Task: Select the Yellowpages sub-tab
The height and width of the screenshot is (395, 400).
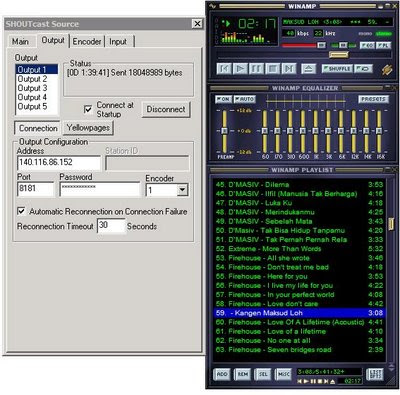Action: [88, 128]
